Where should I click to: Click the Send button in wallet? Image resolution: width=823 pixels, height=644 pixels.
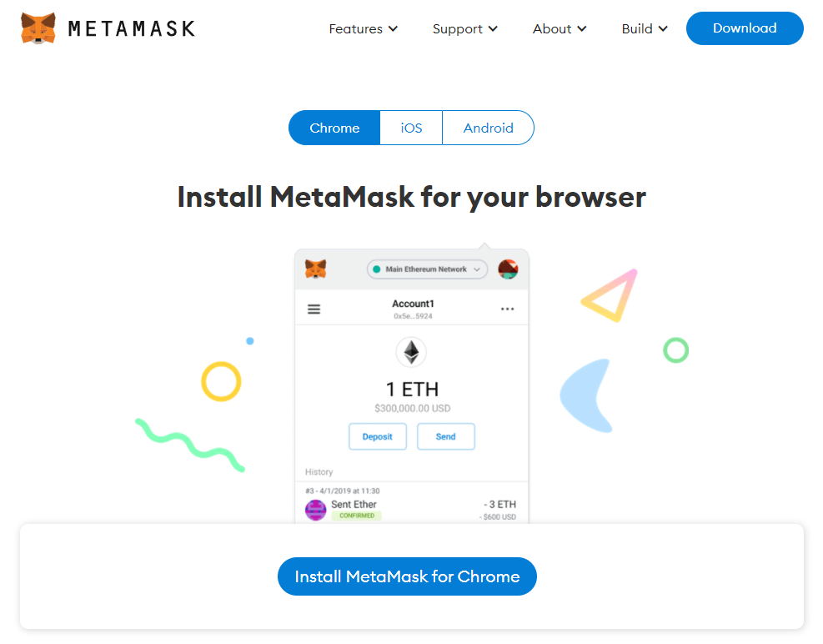pyautogui.click(x=445, y=436)
